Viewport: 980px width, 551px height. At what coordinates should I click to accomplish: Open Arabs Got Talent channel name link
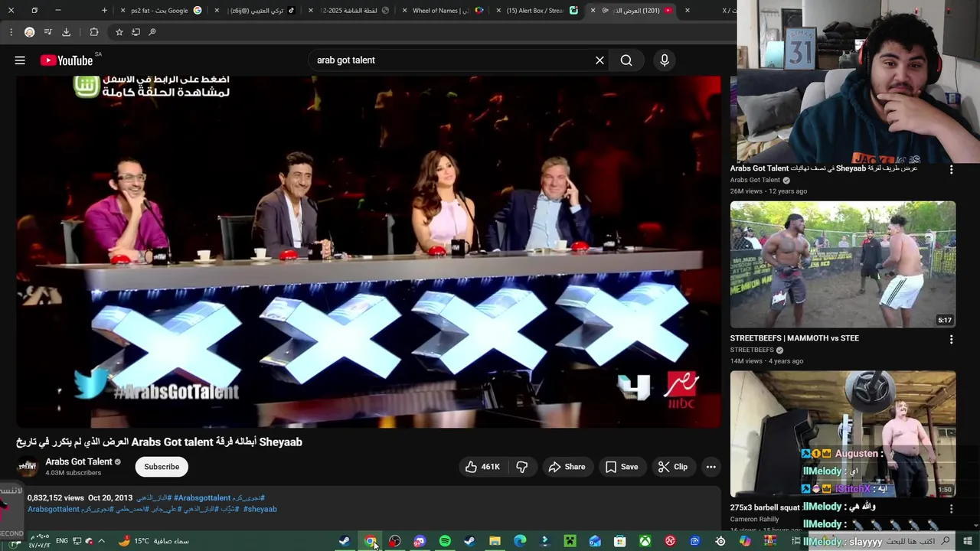pyautogui.click(x=79, y=461)
